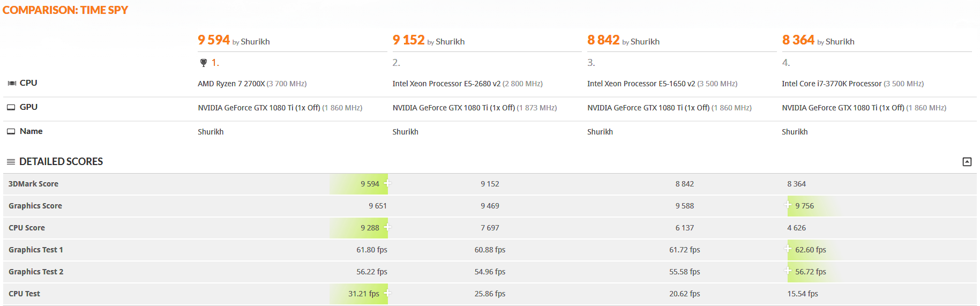This screenshot has width=980, height=306.
Task: Click the Name row icon
Action: (x=11, y=131)
